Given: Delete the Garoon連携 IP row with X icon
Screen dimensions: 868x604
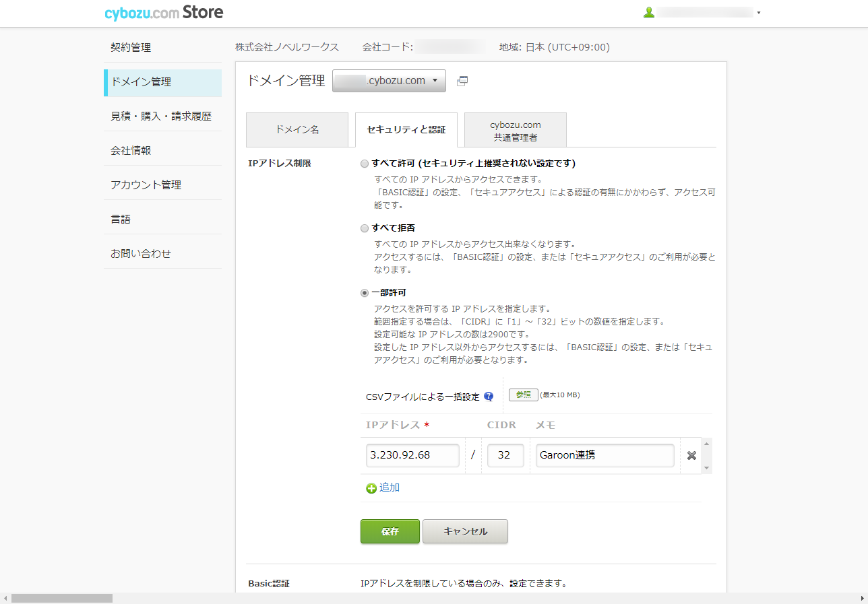Looking at the screenshot, I should (x=691, y=456).
